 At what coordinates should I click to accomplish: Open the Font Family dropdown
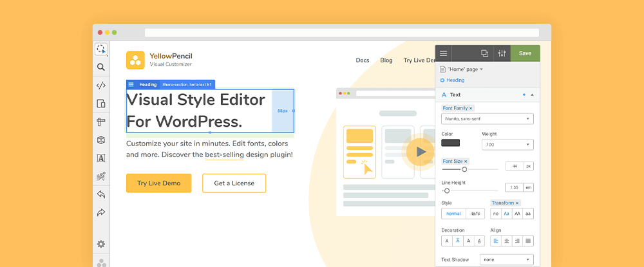point(487,119)
